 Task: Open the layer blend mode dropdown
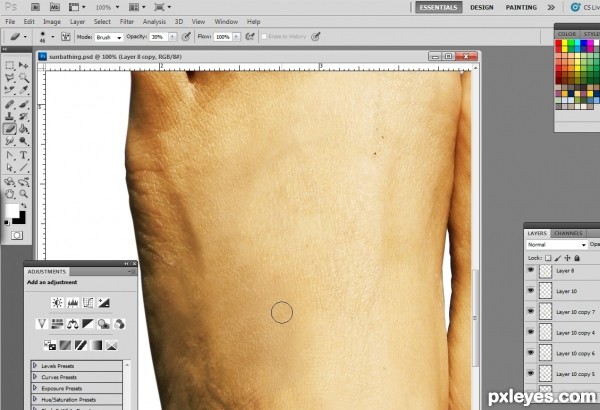coord(556,244)
